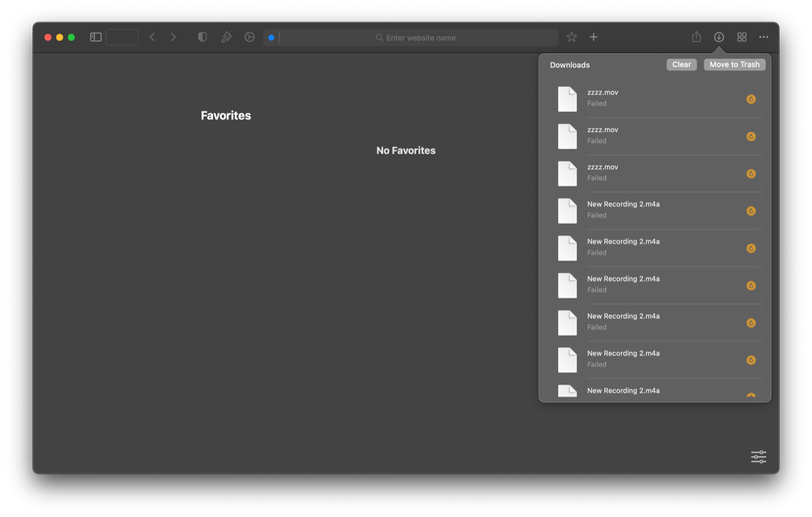Close the Downloads popover via the toolbar download icon
Viewport: 812px width, 517px height.
point(719,37)
